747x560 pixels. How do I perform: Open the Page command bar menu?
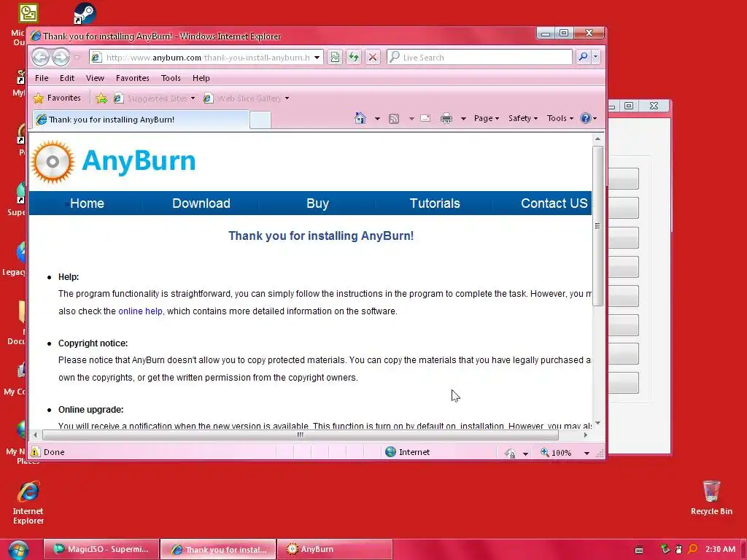pos(487,119)
